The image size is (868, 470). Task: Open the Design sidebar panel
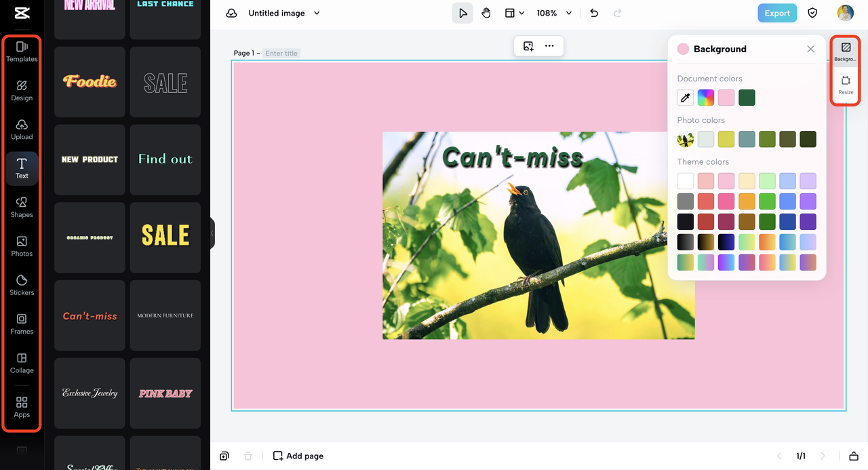pos(22,90)
